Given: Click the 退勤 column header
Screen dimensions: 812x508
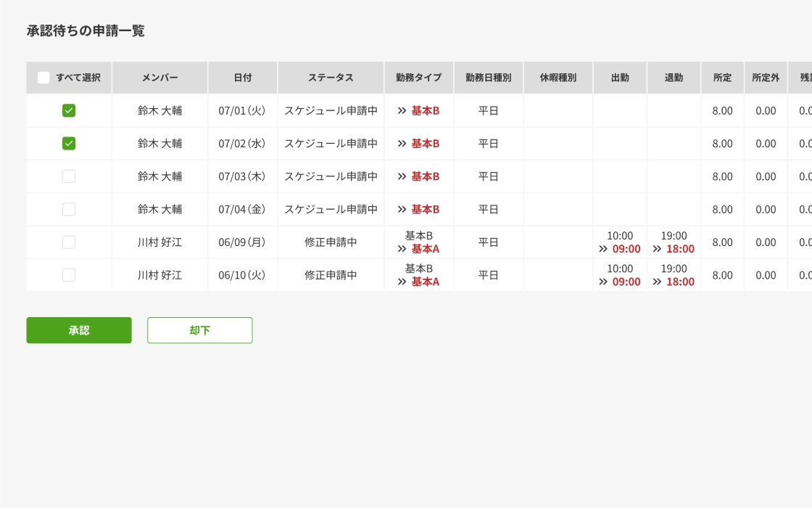Looking at the screenshot, I should point(674,78).
